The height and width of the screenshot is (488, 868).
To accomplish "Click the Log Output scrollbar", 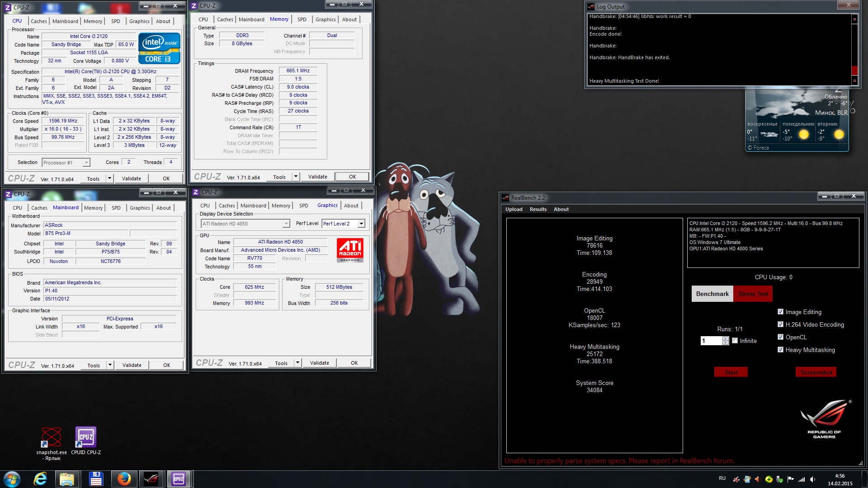I will point(854,50).
